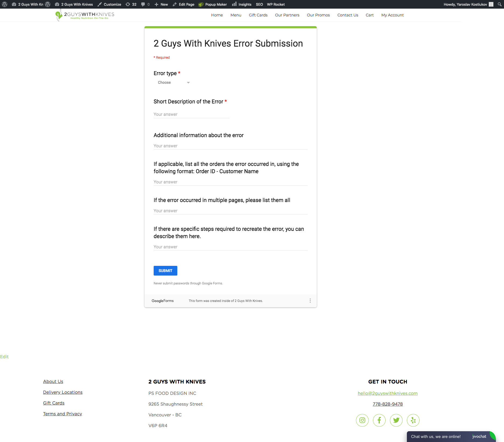
Task: Open the Facebook social icon
Action: click(379, 420)
